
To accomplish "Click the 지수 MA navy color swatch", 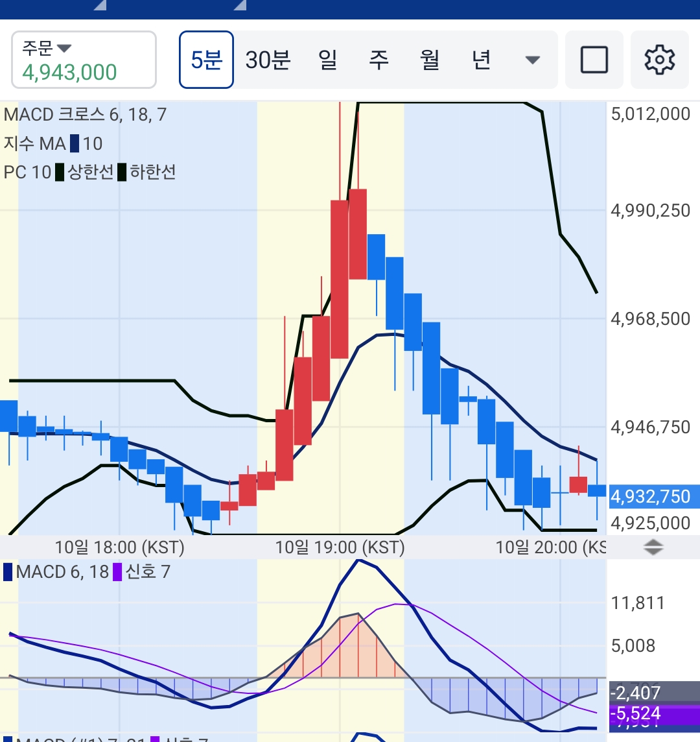I will 75,143.
